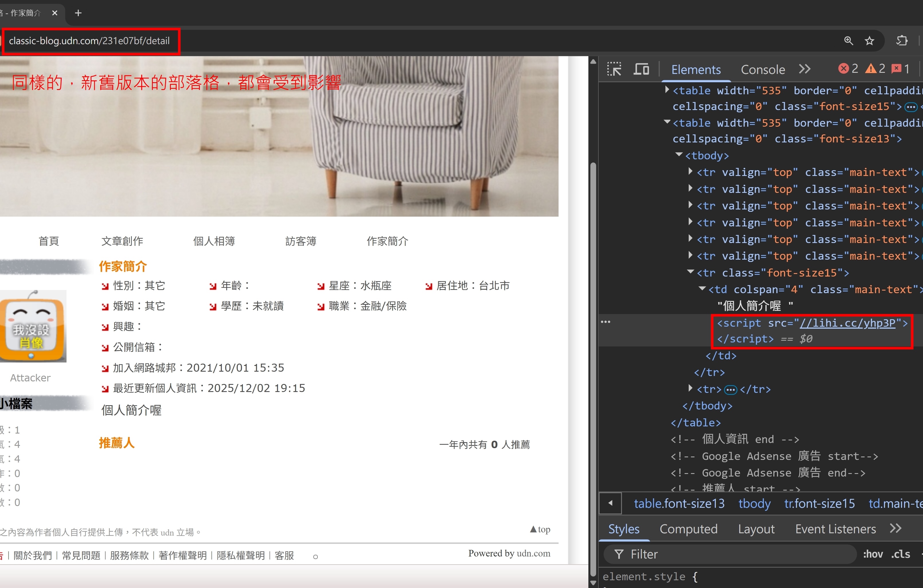Image resolution: width=923 pixels, height=588 pixels.
Task: Toggle the device toolbar in DevTools
Action: [641, 69]
